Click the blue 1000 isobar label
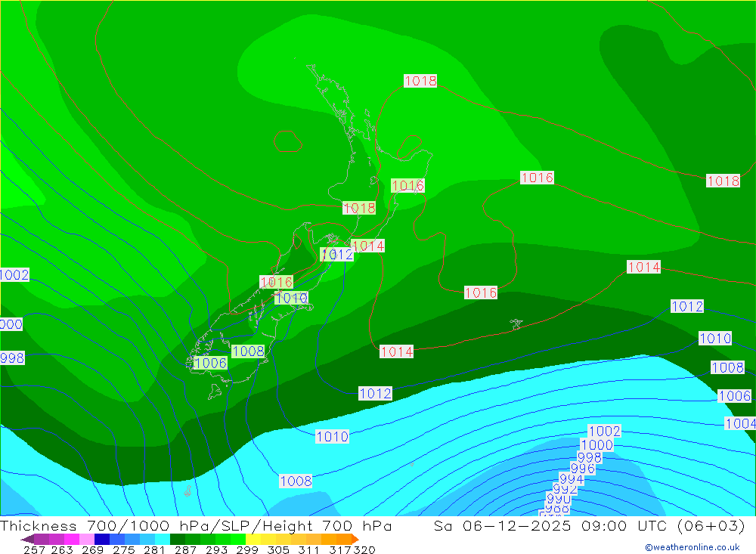This screenshot has height=554, width=756. click(x=597, y=444)
